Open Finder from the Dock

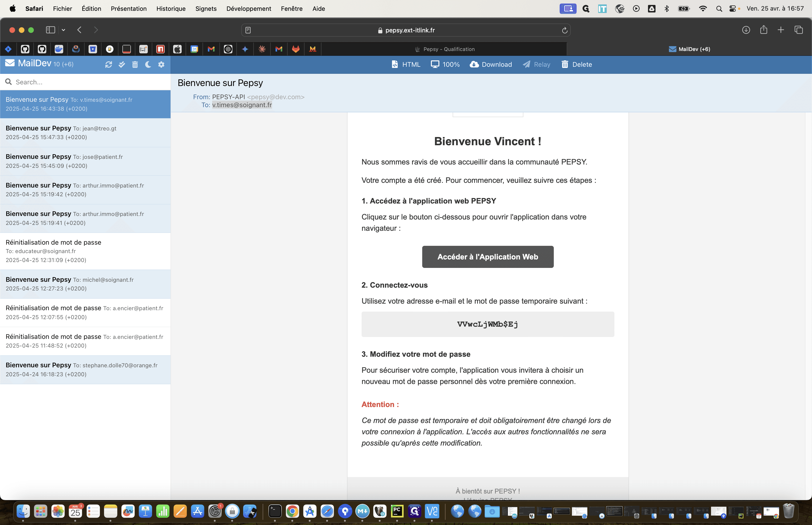23,511
